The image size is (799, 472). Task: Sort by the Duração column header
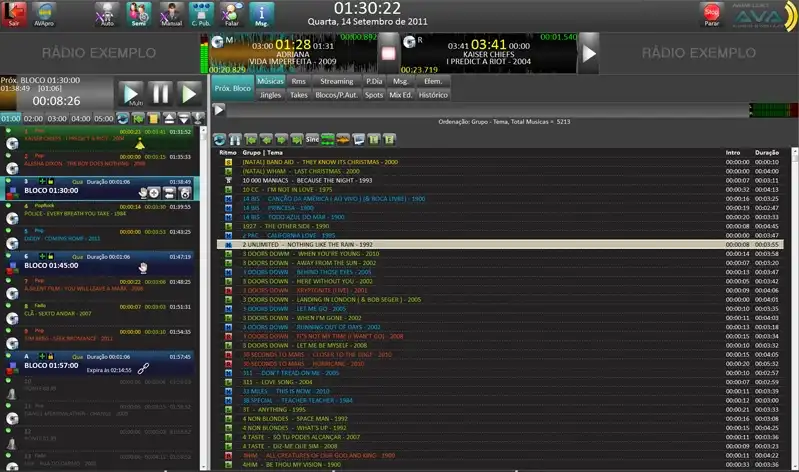pyautogui.click(x=766, y=152)
